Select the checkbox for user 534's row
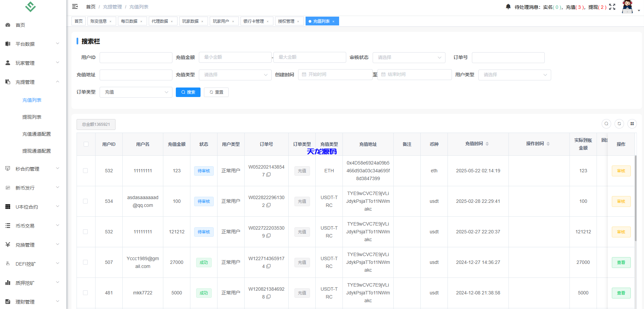Viewport: 644px width, 309px height. 86,201
